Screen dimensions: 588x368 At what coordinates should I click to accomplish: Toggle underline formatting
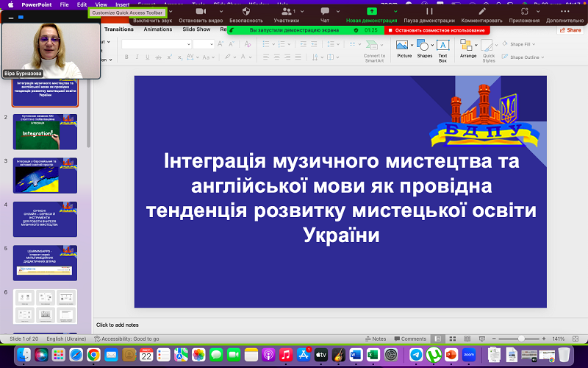pyautogui.click(x=148, y=57)
